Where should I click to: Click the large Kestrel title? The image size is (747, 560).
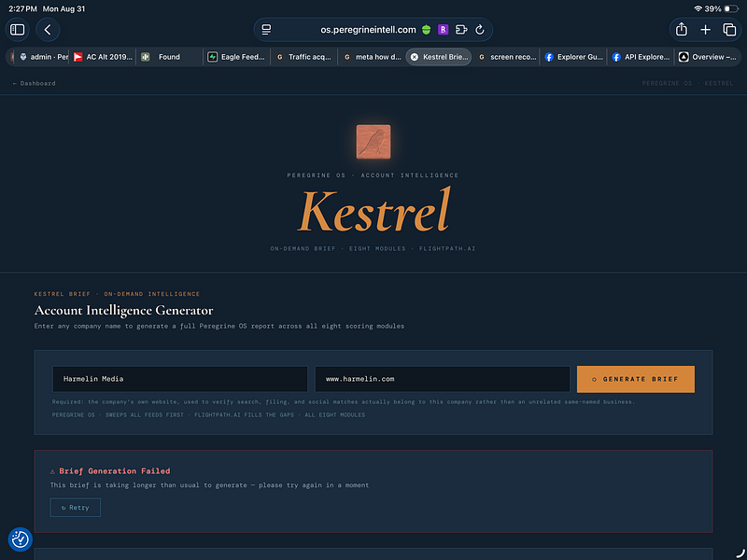pos(373,210)
